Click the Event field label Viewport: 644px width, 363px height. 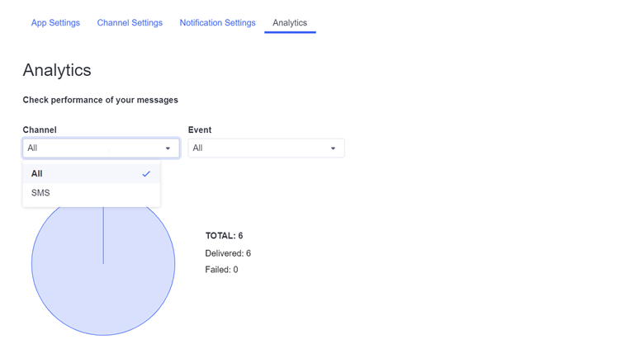pyautogui.click(x=200, y=130)
